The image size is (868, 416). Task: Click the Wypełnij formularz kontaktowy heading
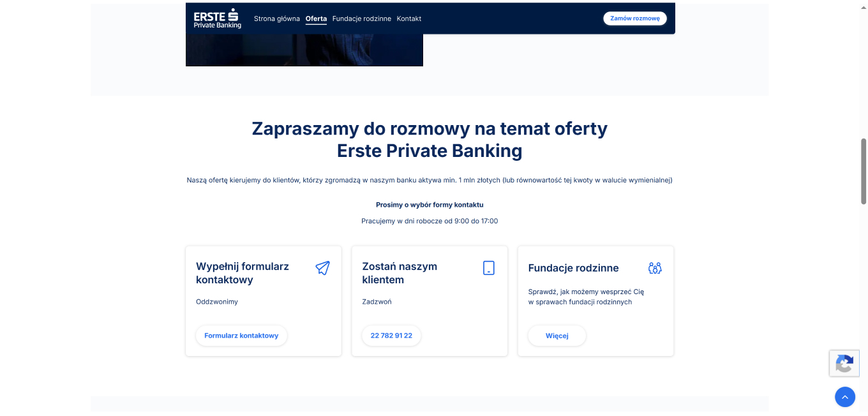(x=243, y=273)
